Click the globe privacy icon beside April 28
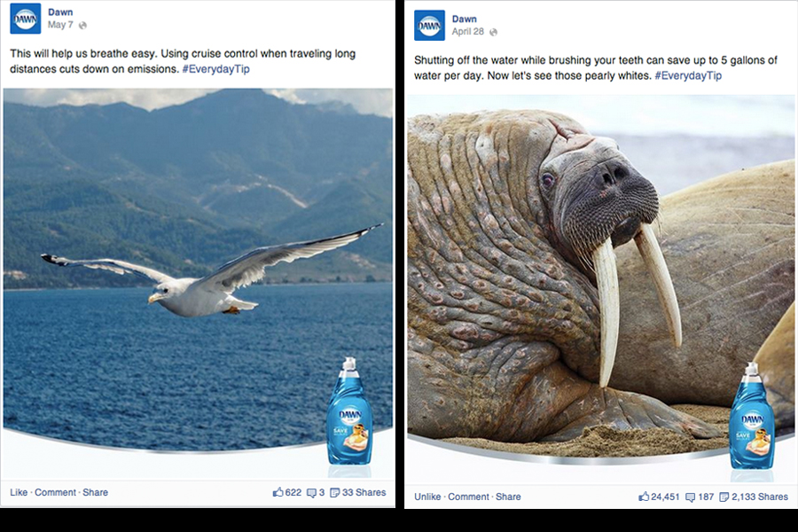This screenshot has width=798, height=532. coord(493,32)
